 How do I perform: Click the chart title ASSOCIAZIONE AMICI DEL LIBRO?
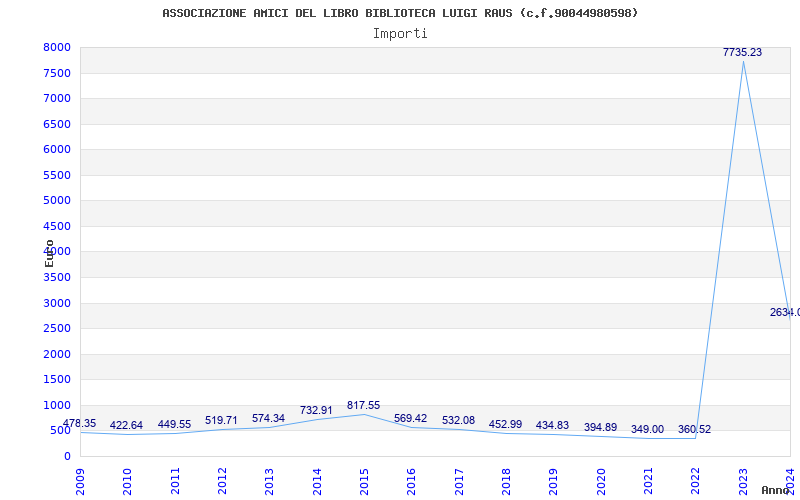[400, 13]
